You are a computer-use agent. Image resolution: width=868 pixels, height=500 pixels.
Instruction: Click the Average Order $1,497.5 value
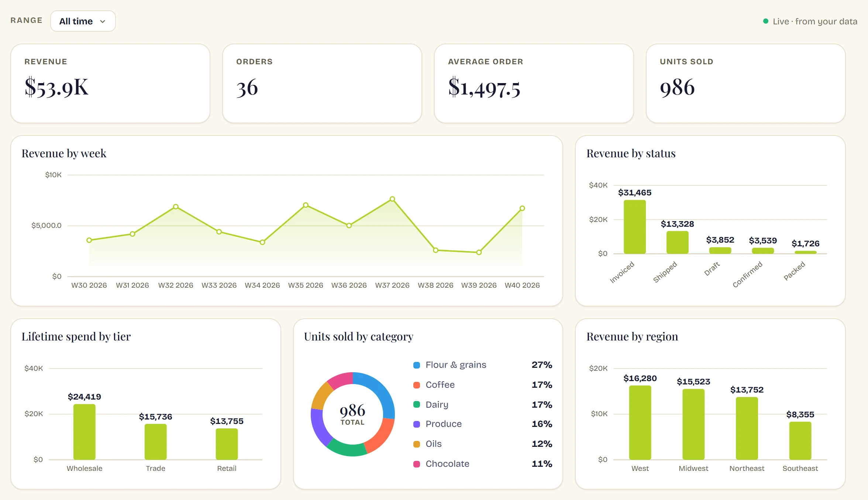pos(484,88)
